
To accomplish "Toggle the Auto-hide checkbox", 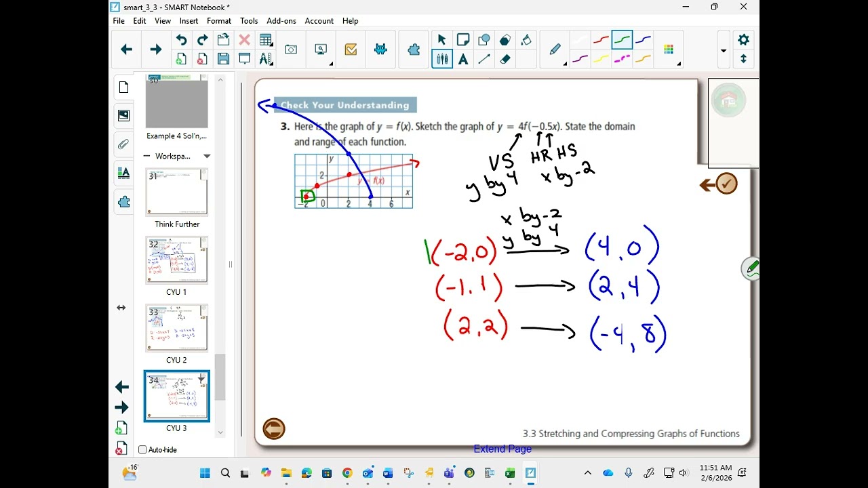I will [x=142, y=449].
